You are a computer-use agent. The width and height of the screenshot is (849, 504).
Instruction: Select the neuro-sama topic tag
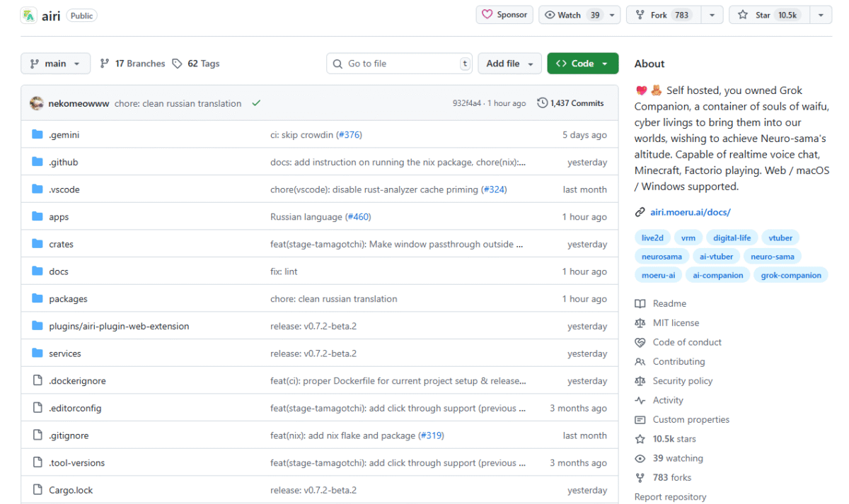(x=773, y=257)
